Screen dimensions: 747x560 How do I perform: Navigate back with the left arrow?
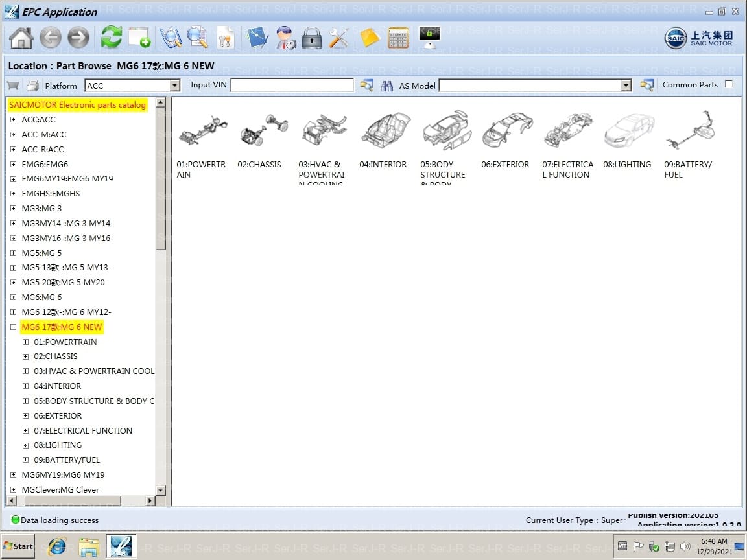coord(51,38)
